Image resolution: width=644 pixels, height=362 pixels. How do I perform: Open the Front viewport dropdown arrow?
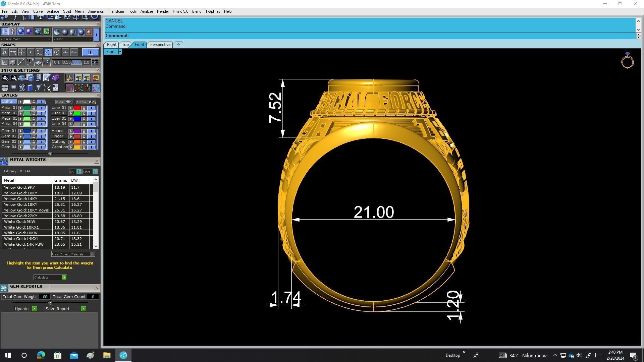pyautogui.click(x=120, y=52)
